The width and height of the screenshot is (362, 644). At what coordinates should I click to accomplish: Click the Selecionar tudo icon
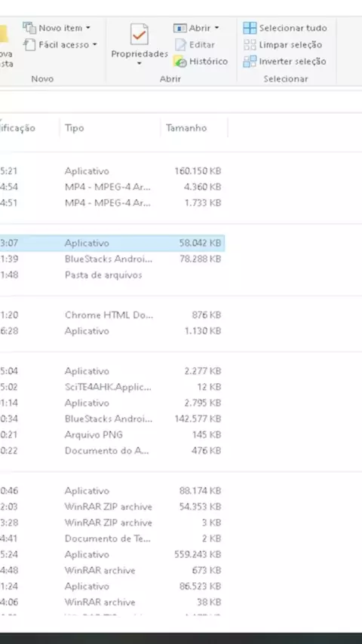250,28
